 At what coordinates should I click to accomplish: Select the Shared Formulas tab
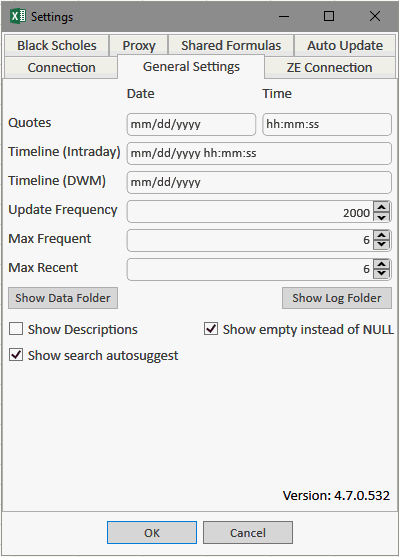coord(231,45)
